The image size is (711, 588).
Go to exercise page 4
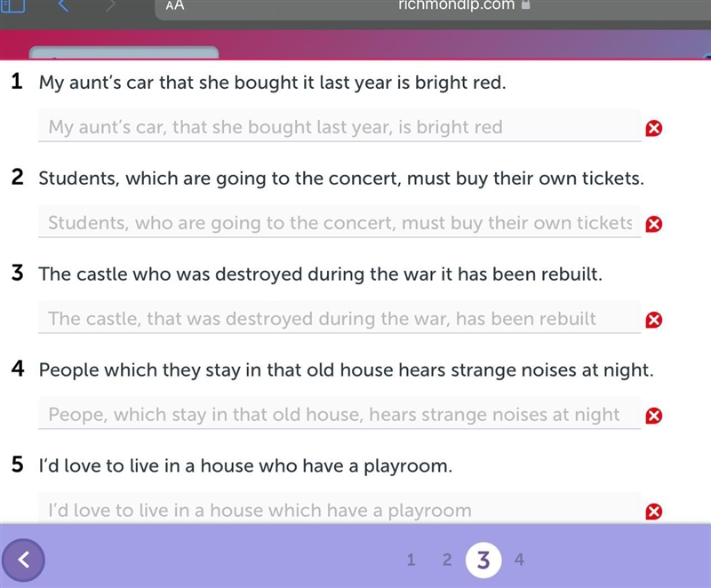(519, 560)
